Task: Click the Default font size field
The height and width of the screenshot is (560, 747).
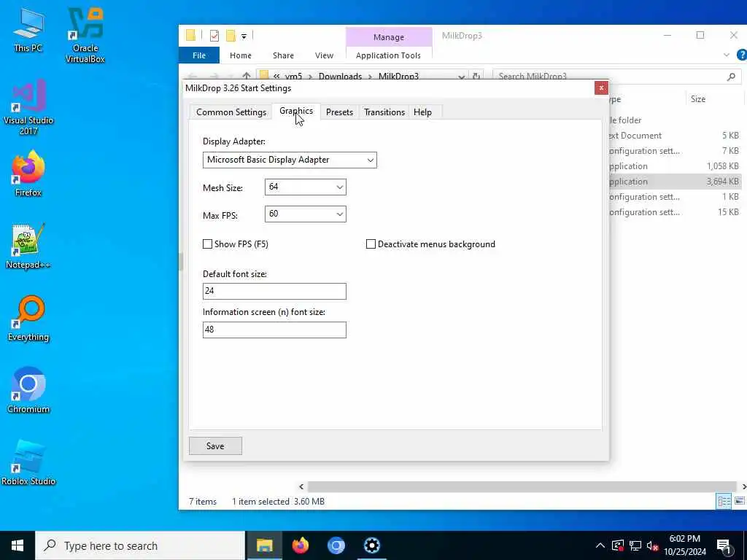Action: coord(274,292)
